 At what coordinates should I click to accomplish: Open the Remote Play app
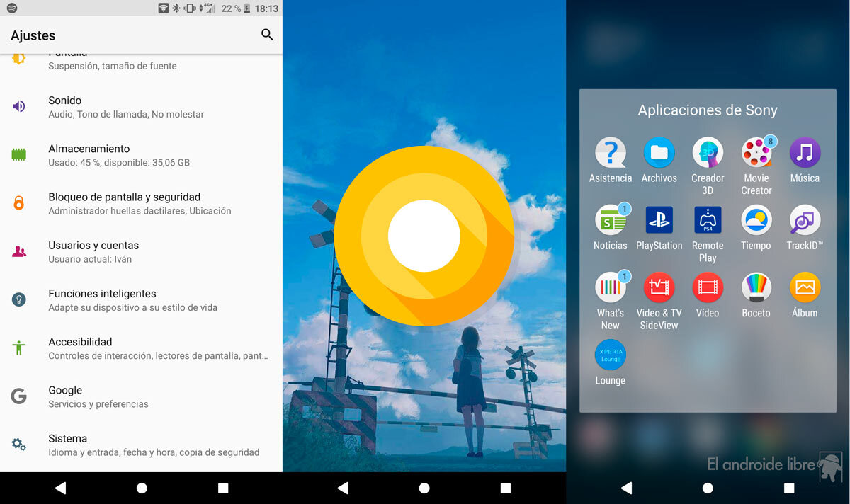click(708, 220)
